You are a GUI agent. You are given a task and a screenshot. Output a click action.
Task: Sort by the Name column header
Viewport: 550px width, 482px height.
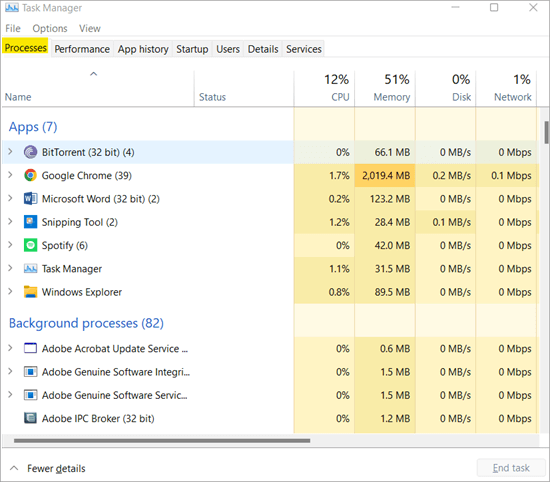tap(98, 89)
